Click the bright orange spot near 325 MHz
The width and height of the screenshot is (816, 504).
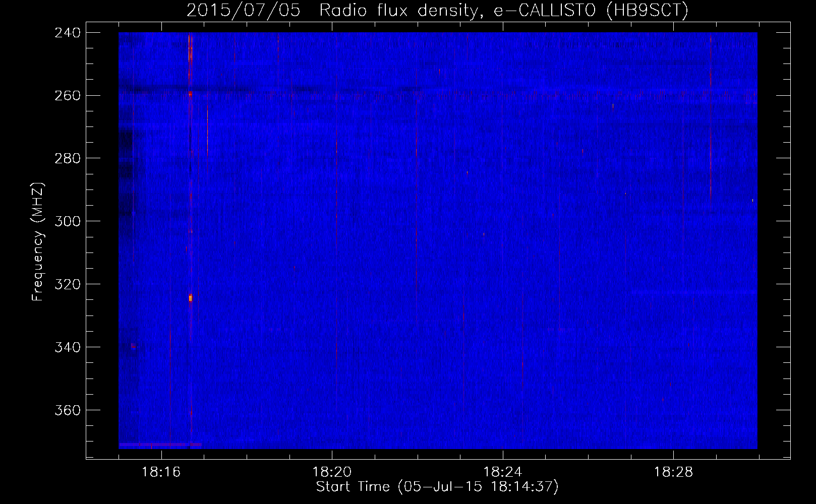click(x=191, y=298)
